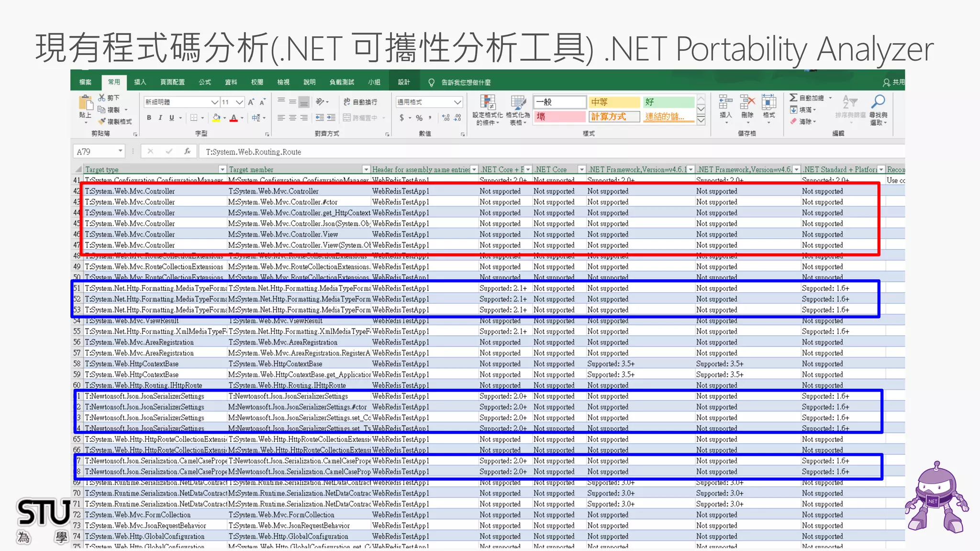Click the Copy (複製) icon
Viewport: 980px width, 551px height.
[102, 110]
